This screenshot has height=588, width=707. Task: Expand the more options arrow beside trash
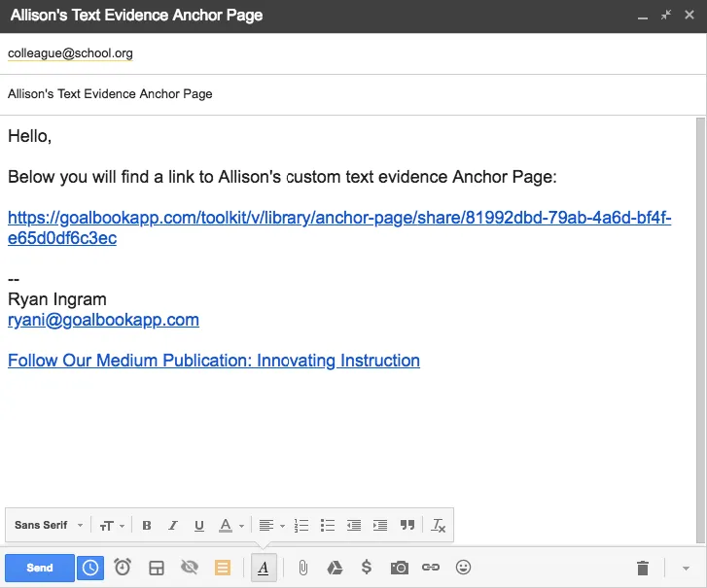[686, 568]
